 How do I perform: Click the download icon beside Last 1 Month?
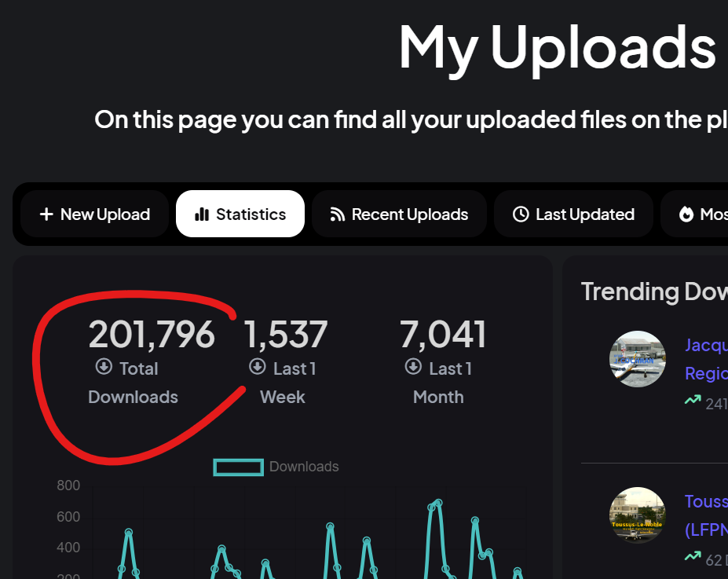[413, 366]
